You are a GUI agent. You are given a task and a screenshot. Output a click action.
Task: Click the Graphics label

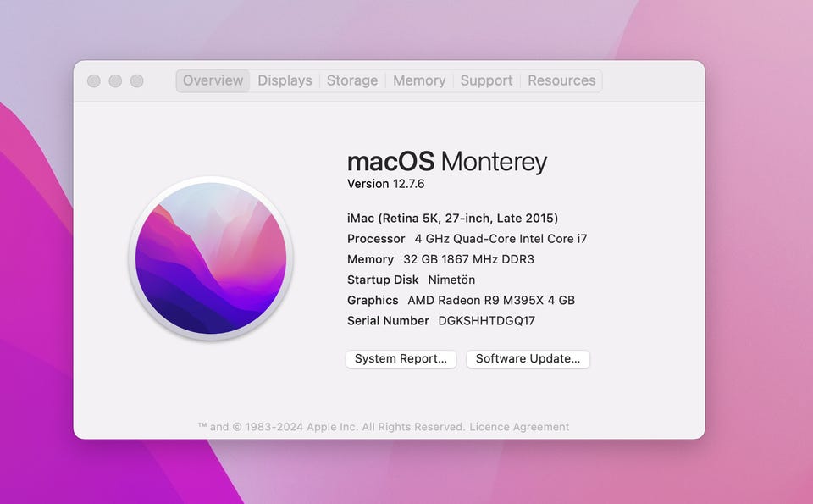[x=373, y=300]
